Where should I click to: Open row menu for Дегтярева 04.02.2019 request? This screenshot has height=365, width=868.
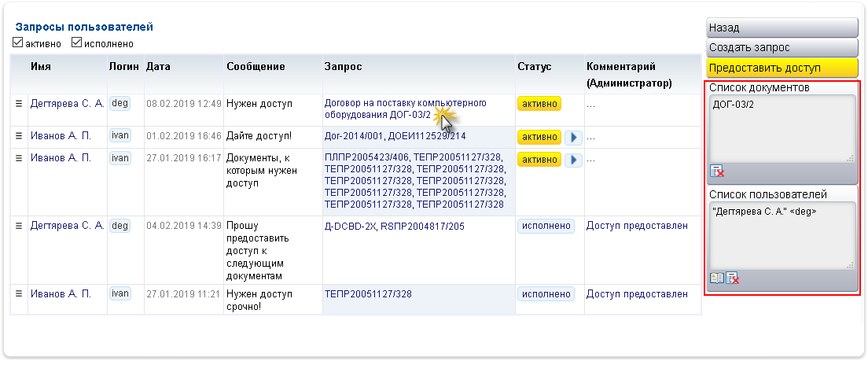[x=19, y=226]
